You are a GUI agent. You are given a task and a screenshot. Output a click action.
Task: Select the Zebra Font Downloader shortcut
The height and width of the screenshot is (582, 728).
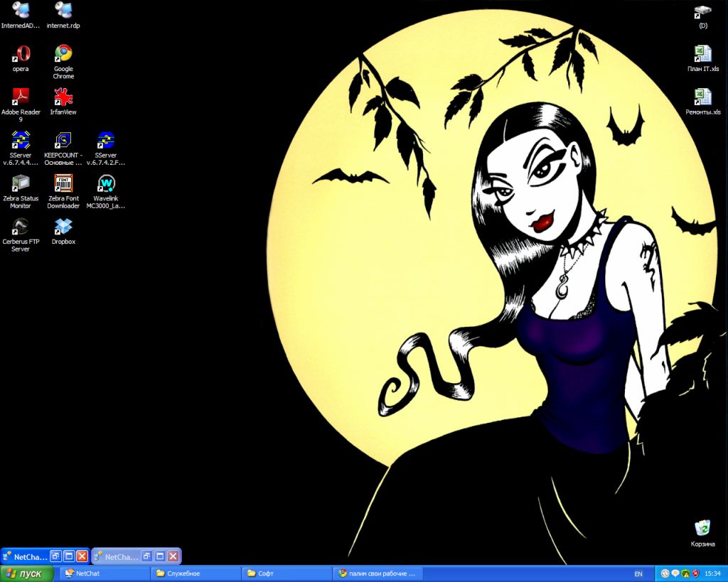pyautogui.click(x=63, y=191)
